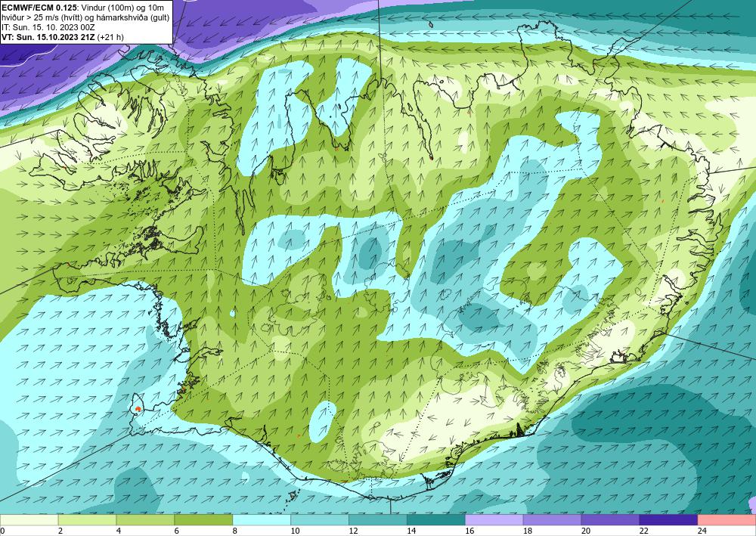Pick the dark indigo 22–24 m/s legend swatch

[x=669, y=520]
